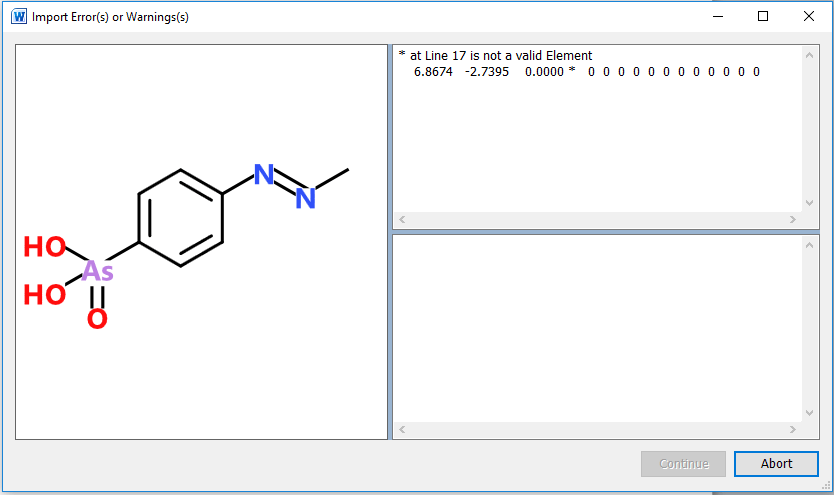Select the upper HO group label
The image size is (834, 495).
tap(45, 247)
